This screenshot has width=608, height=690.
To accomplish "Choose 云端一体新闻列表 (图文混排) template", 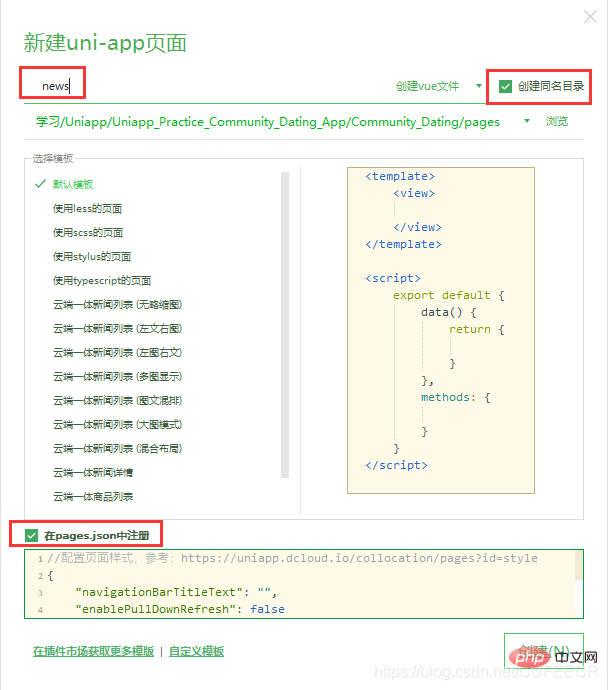I will [117, 400].
